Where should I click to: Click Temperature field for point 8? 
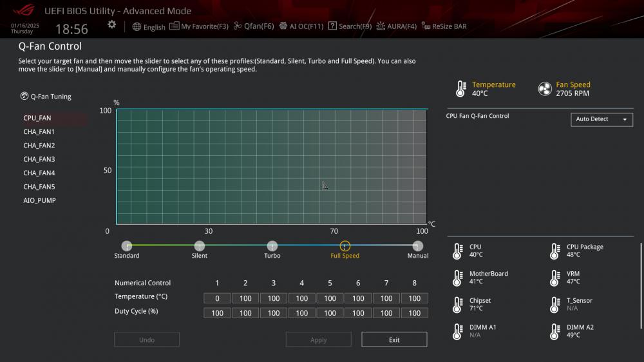(x=414, y=298)
